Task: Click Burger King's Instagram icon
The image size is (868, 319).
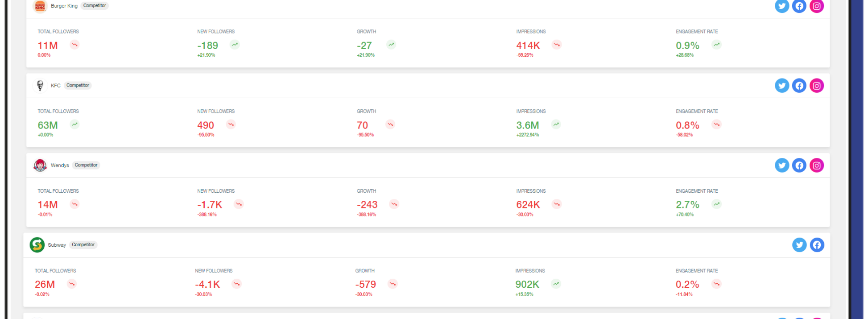Action: 816,6
